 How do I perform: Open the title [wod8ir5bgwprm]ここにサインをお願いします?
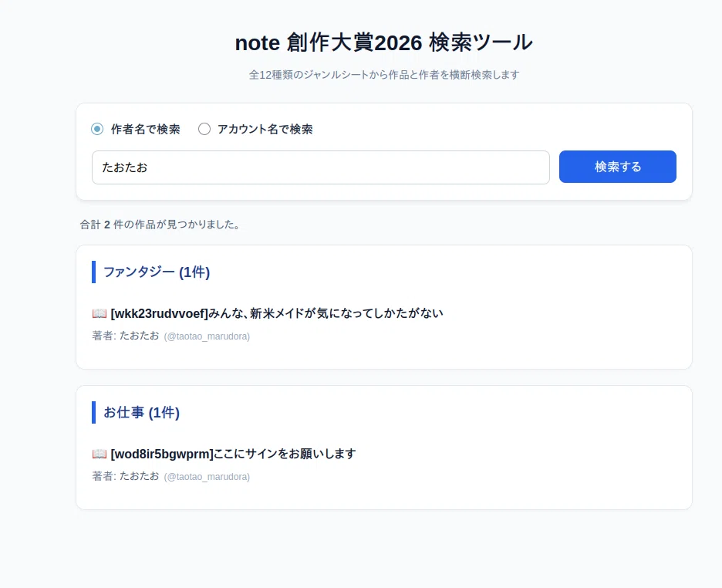[233, 454]
